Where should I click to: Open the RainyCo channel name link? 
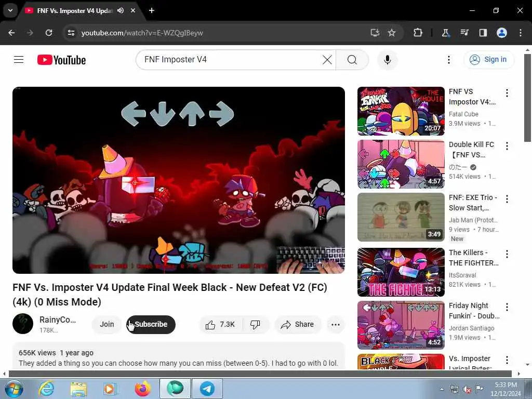[x=58, y=320]
